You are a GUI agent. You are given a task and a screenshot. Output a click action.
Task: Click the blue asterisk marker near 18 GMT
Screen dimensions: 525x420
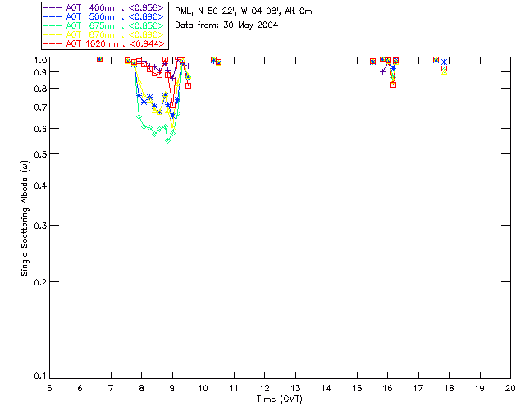click(445, 62)
